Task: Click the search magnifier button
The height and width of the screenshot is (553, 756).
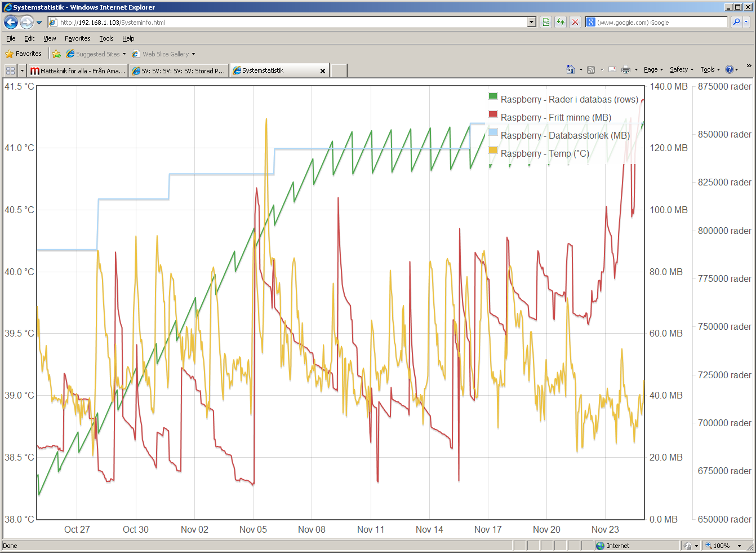Action: pyautogui.click(x=736, y=23)
